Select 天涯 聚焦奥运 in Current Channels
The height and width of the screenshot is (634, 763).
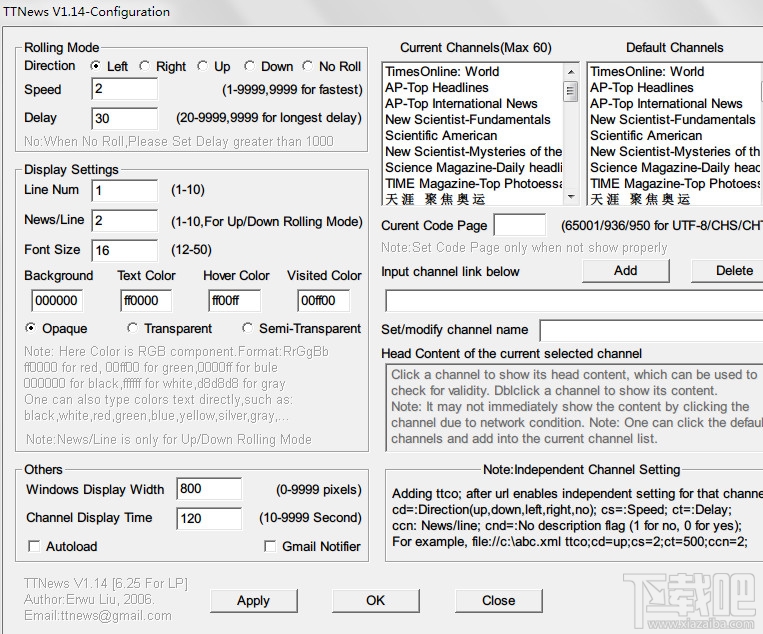473,199
